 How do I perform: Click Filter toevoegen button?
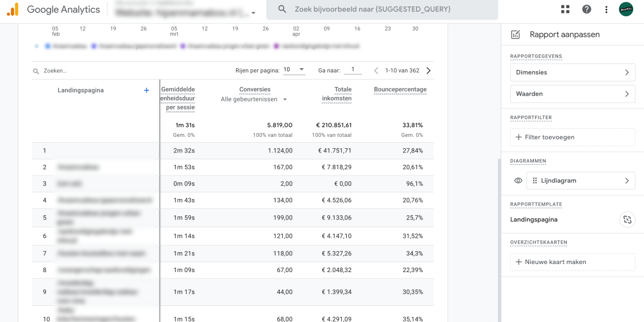click(x=572, y=137)
